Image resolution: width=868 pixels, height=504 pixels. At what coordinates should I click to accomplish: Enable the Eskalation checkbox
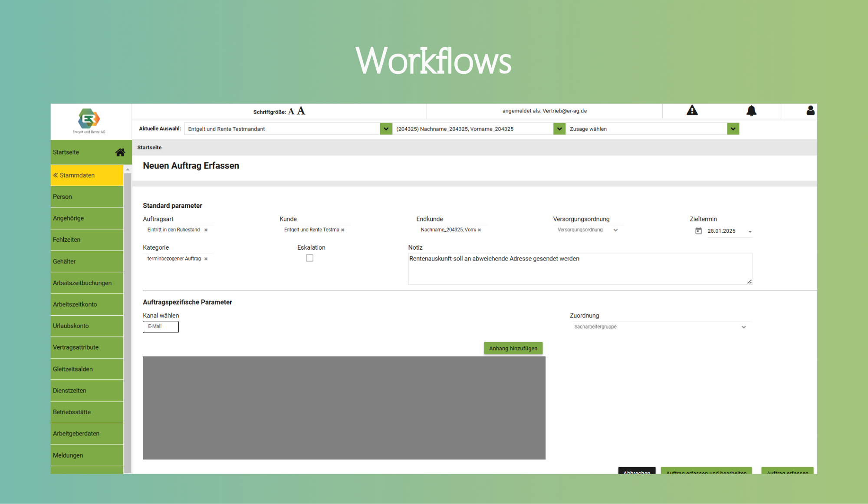click(x=309, y=258)
